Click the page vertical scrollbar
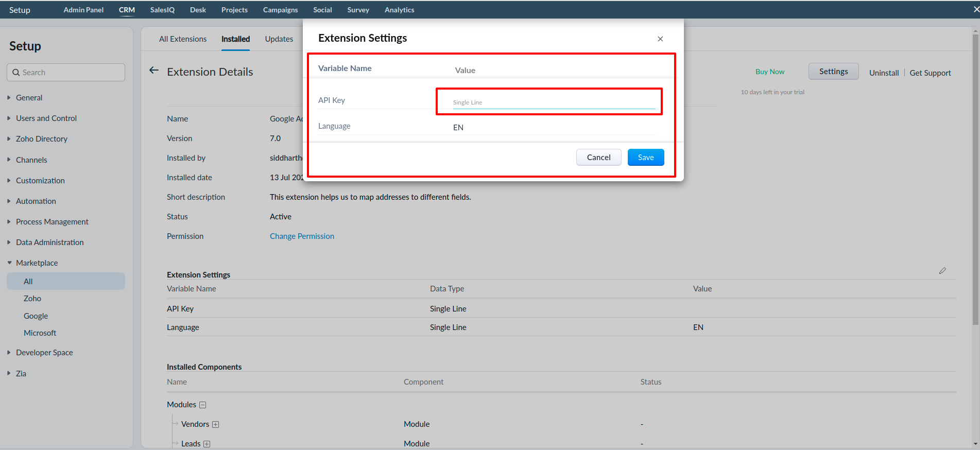This screenshot has width=980, height=450. pyautogui.click(x=975, y=180)
